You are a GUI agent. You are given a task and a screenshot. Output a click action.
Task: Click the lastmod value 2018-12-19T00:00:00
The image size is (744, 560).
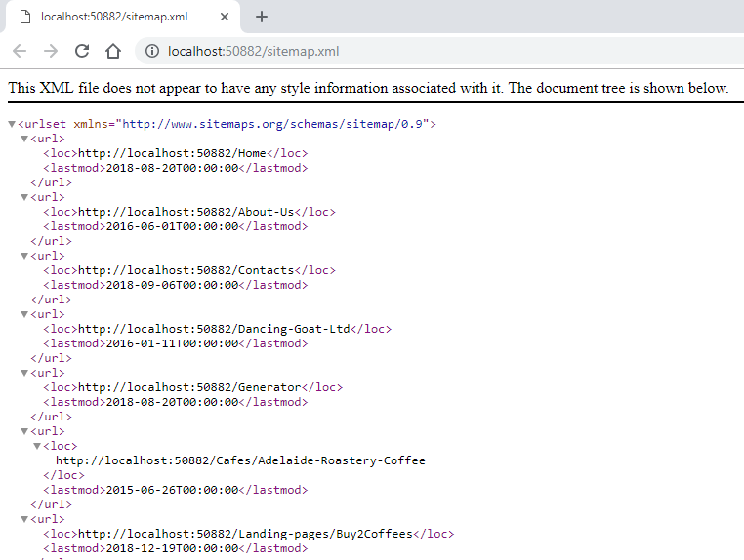tap(172, 548)
